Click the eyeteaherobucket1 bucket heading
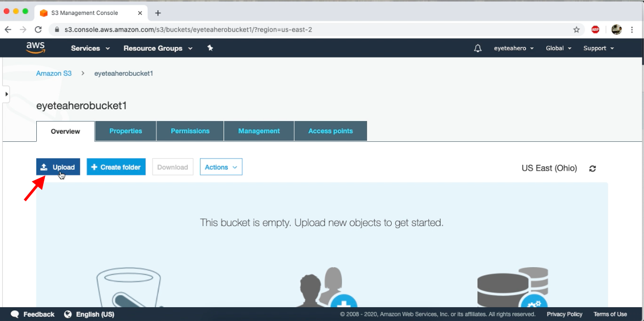The width and height of the screenshot is (644, 321). 82,106
